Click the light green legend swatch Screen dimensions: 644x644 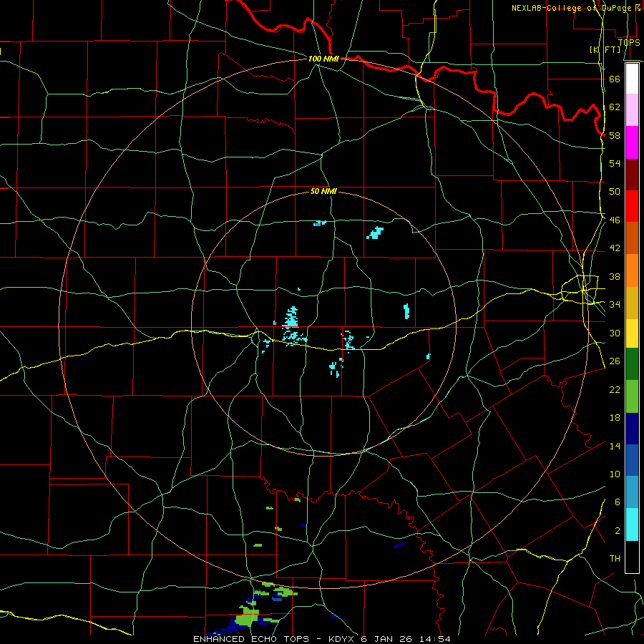632,396
